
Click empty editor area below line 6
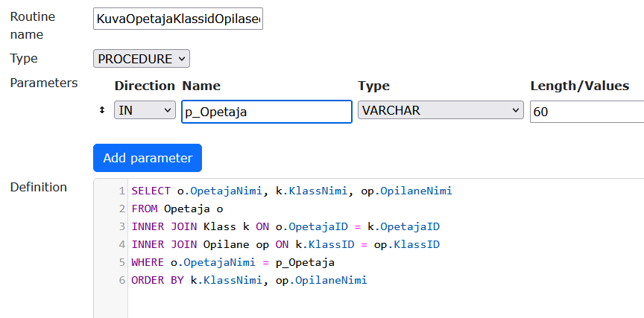(x=373, y=304)
